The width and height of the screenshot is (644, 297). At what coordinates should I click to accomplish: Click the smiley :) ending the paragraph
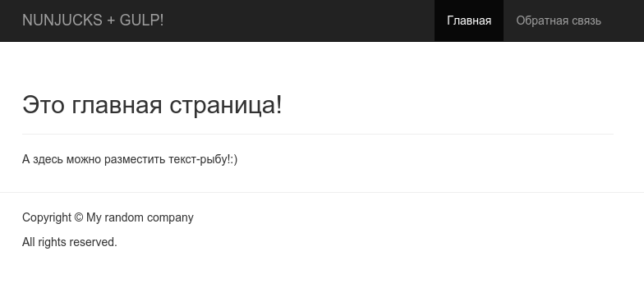pos(234,159)
